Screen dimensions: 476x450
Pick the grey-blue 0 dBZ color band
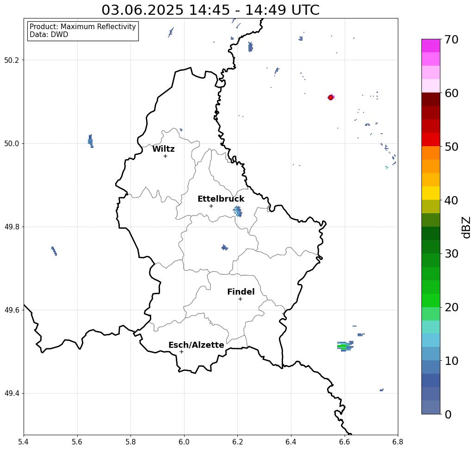pyautogui.click(x=431, y=407)
